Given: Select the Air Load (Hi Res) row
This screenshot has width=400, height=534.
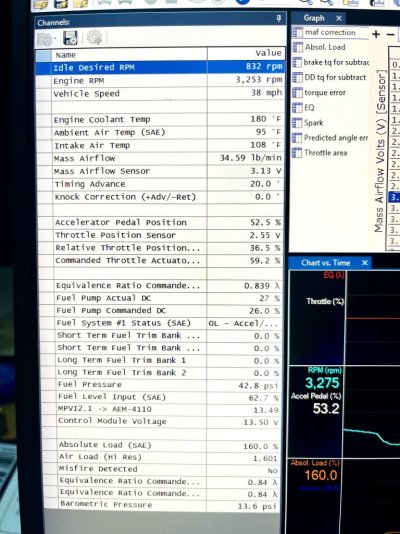Looking at the screenshot, I should coord(161,457).
